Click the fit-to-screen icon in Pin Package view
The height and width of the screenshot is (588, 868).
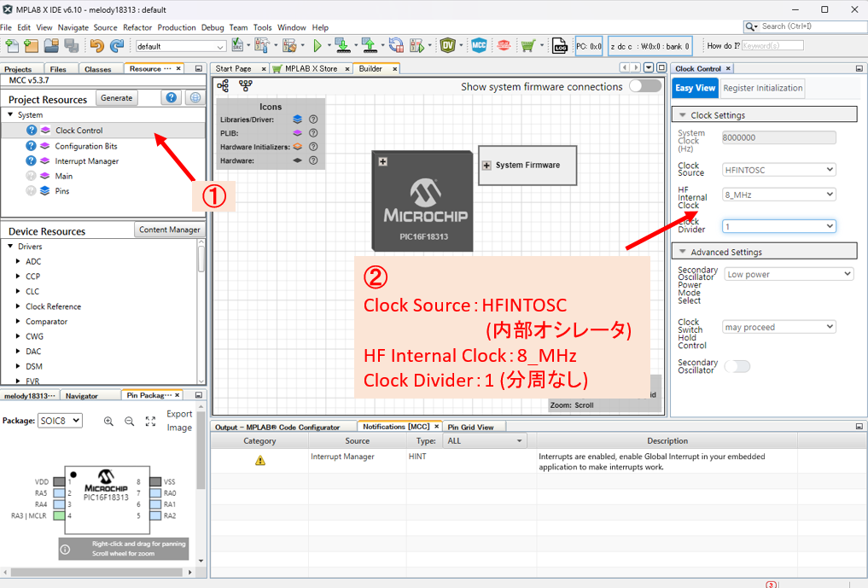pos(150,421)
